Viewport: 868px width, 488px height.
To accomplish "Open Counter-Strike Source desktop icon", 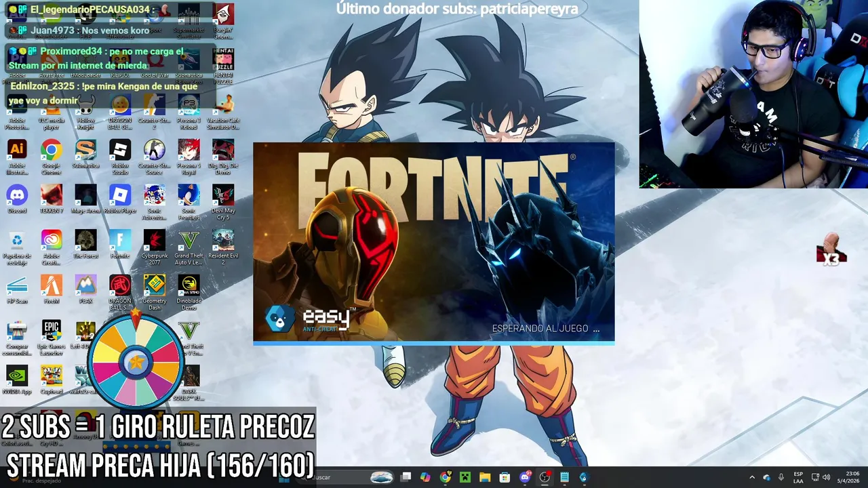I will (x=154, y=157).
